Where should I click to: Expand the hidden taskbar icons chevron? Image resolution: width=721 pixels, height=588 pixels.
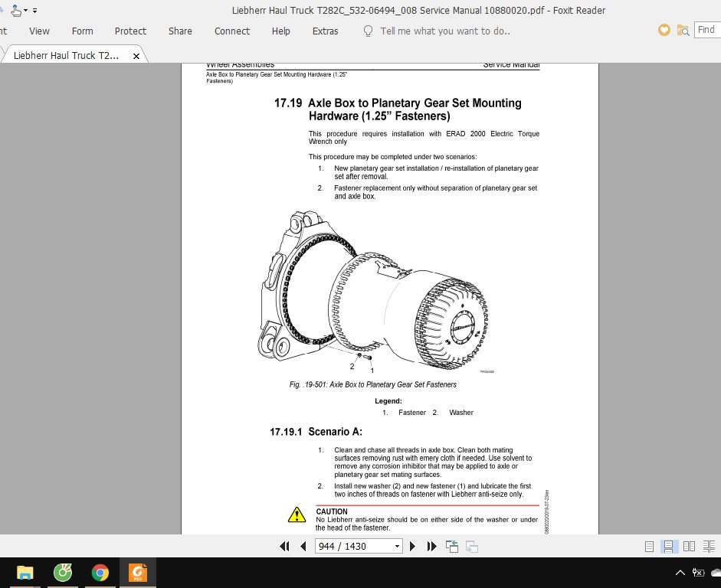tap(680, 572)
